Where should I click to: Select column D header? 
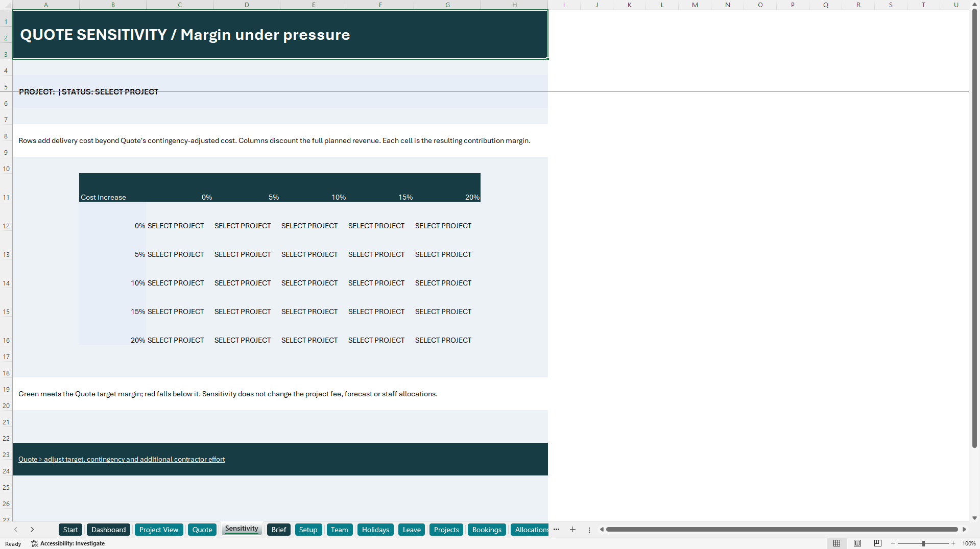(x=247, y=5)
